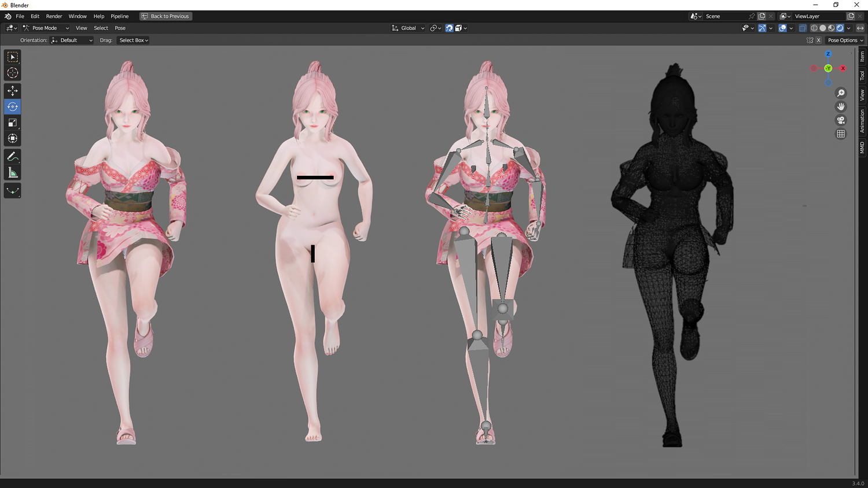
Task: Click the pan hand viewport icon
Action: [x=841, y=106]
